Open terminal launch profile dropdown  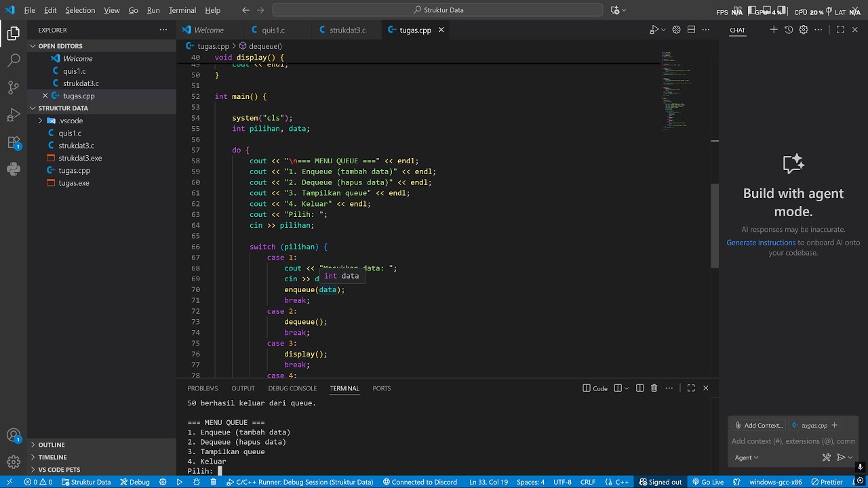tap(627, 388)
